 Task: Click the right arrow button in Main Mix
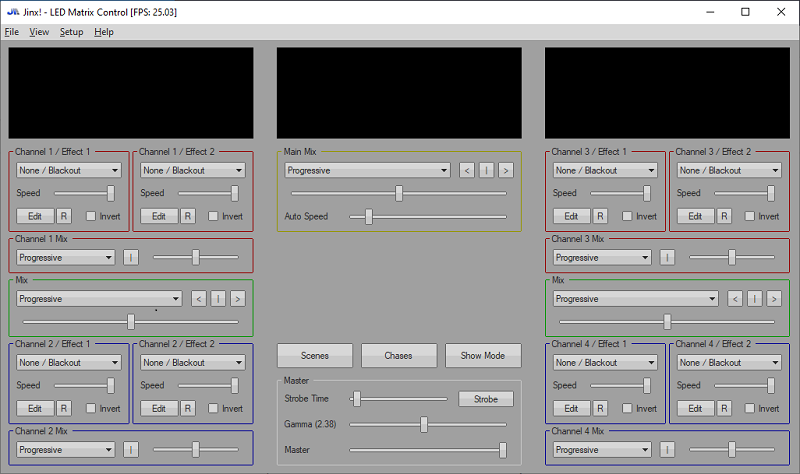pyautogui.click(x=506, y=170)
